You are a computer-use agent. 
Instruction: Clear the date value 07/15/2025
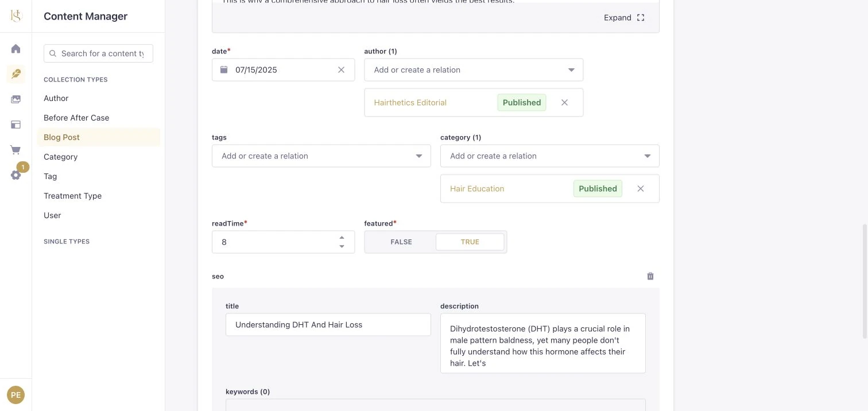[341, 69]
